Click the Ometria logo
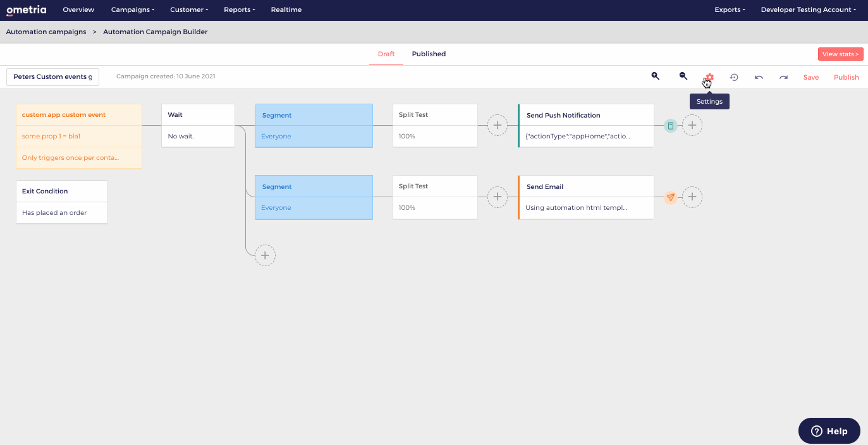Screen dimensions: 868x445 click(x=26, y=10)
